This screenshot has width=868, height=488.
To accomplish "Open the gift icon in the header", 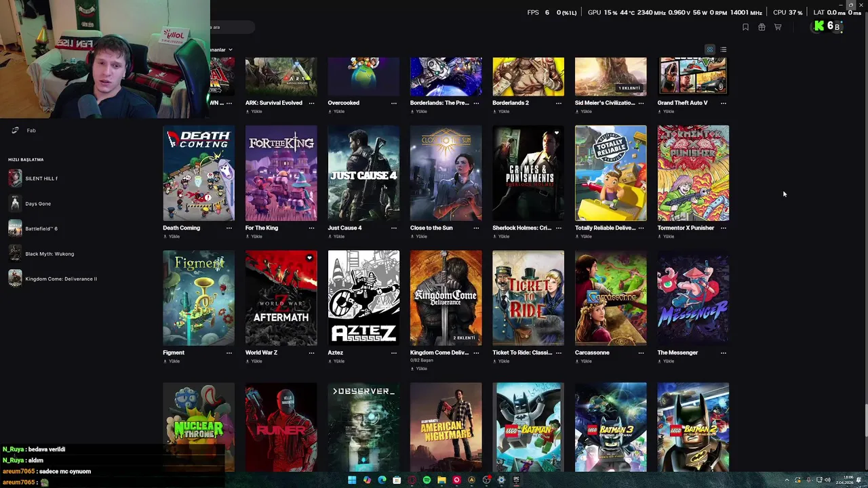I will tap(762, 27).
